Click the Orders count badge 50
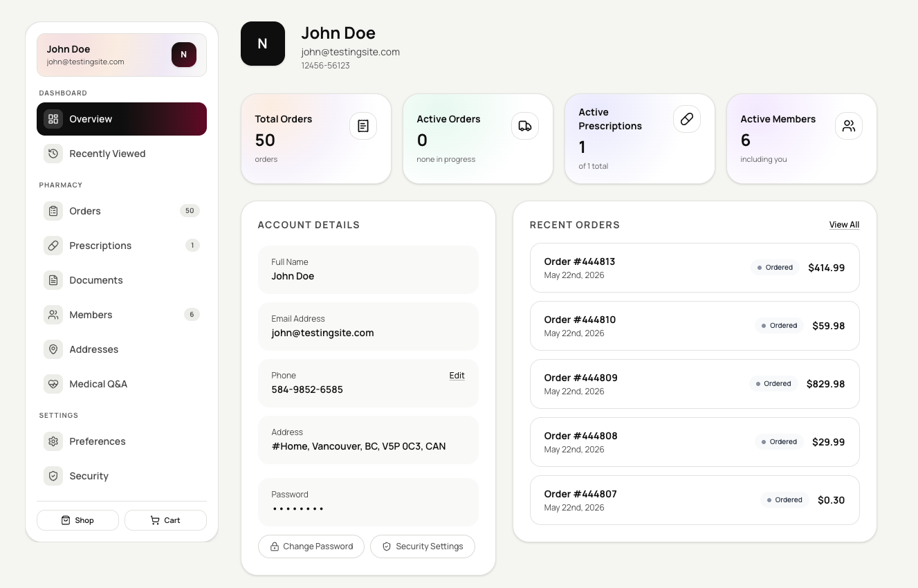This screenshot has width=918, height=588. [190, 211]
